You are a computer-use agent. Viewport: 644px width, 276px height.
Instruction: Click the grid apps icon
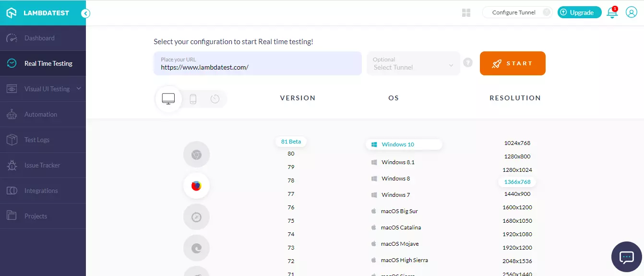point(466,13)
